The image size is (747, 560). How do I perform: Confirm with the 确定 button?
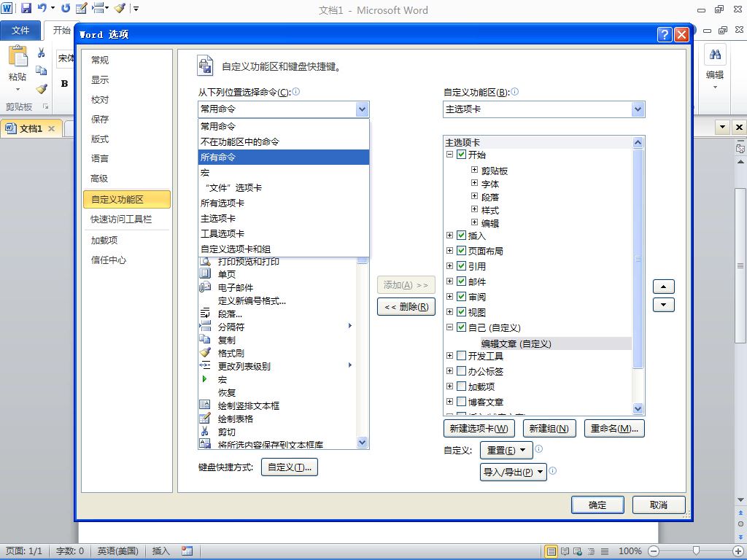point(597,505)
